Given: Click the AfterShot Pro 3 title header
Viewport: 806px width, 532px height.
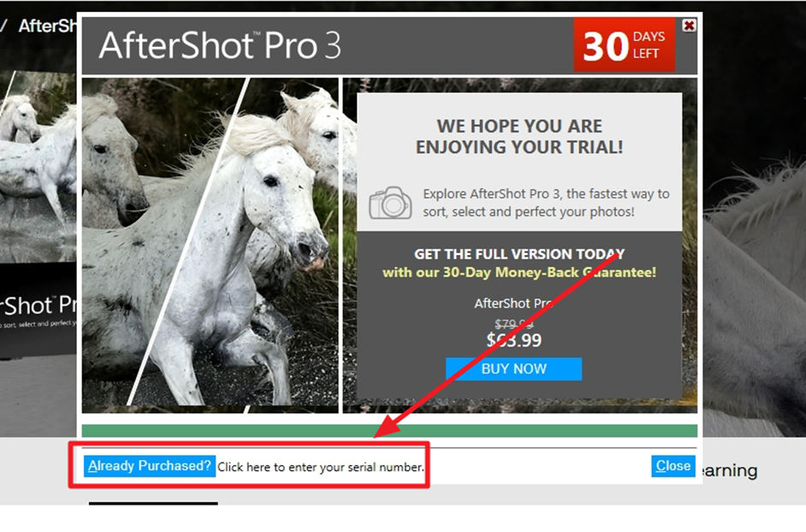Looking at the screenshot, I should point(220,45).
